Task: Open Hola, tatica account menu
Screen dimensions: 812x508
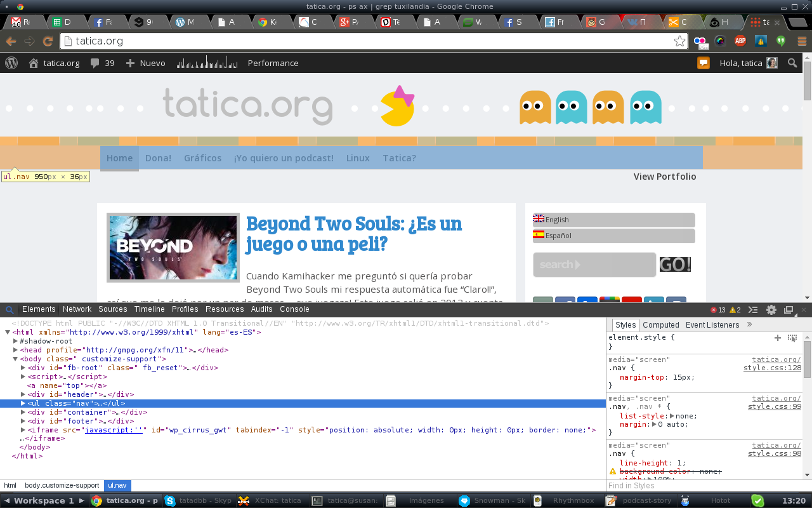Action: tap(749, 63)
